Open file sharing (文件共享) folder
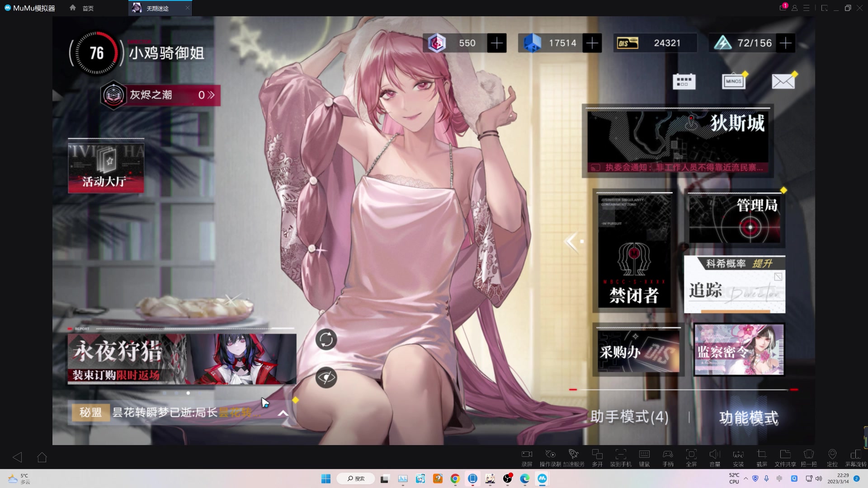 coord(785,457)
